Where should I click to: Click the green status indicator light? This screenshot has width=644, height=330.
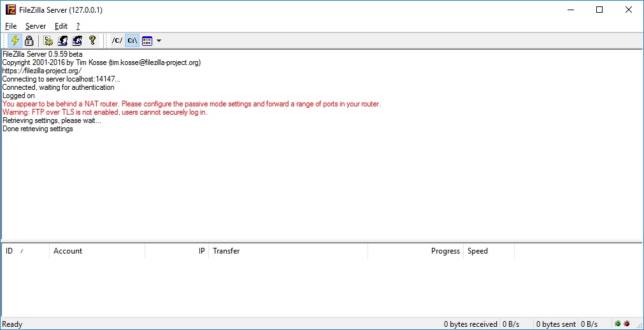pos(618,324)
